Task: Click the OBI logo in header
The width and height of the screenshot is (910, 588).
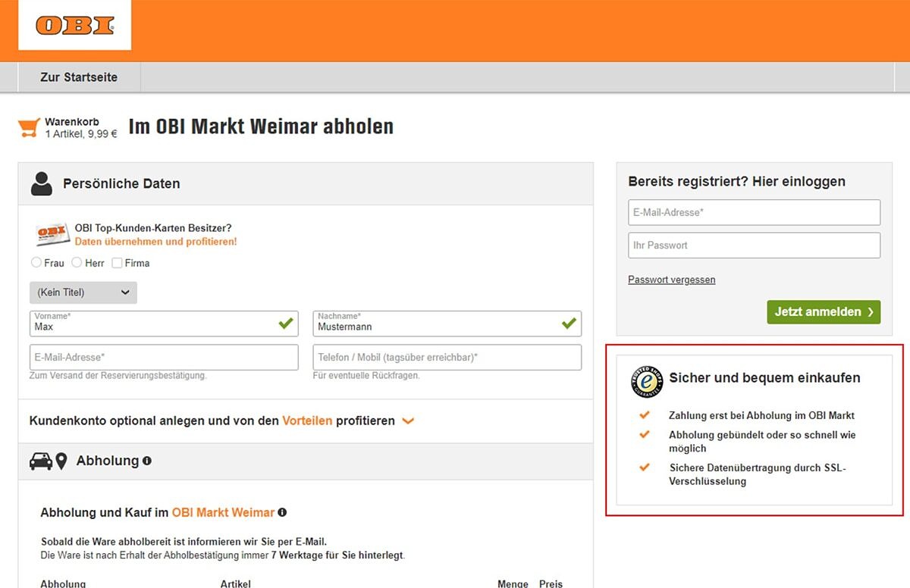Action: 74,25
